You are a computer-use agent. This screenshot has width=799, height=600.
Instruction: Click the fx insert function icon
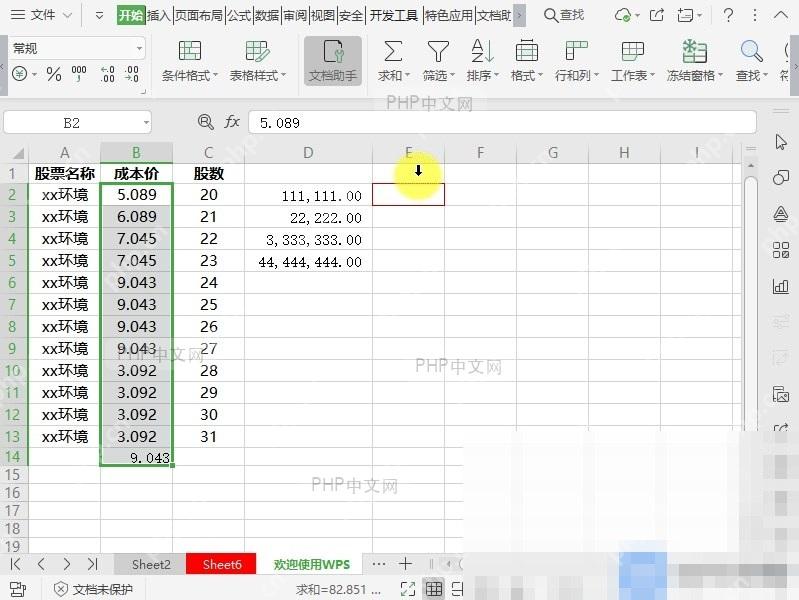232,122
